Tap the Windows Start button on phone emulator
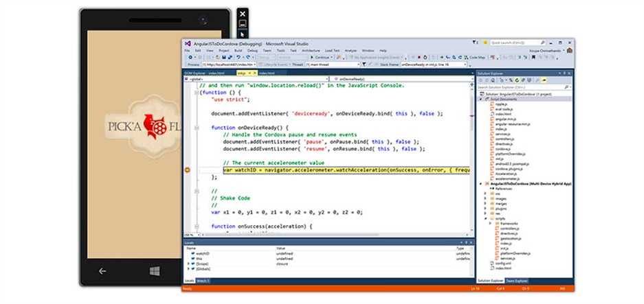This screenshot has width=644, height=304. (155, 271)
